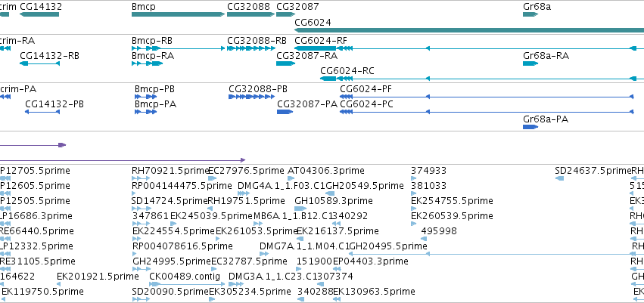Select the long purple arrow feature
Image resolution: width=644 pixels, height=303 pixels.
coord(123,160)
